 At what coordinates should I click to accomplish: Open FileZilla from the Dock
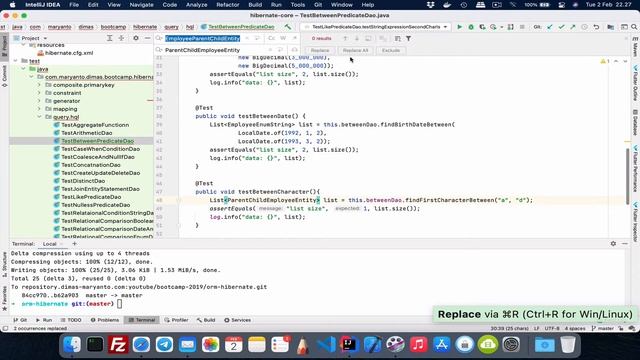click(x=118, y=345)
